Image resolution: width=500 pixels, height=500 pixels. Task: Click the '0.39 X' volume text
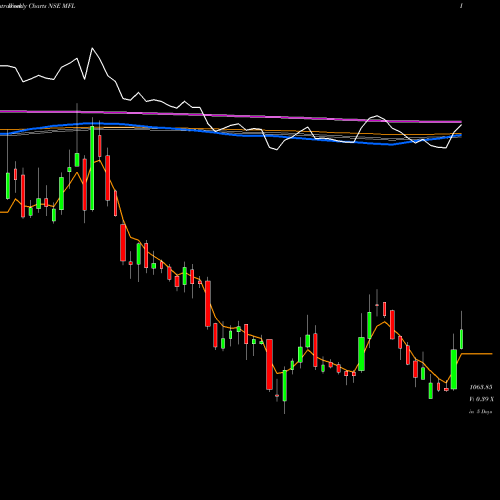click(x=485, y=399)
